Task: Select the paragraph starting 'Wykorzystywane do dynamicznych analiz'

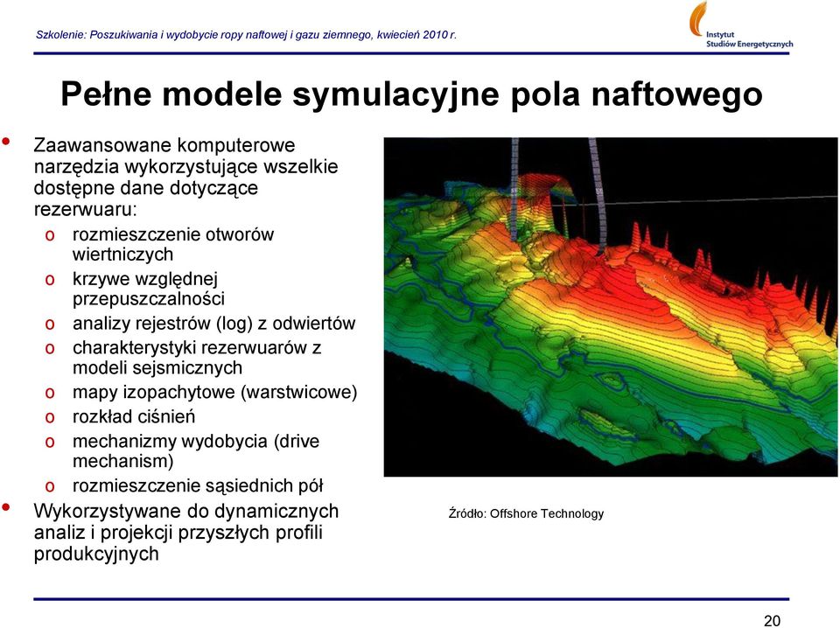Action: point(185,532)
